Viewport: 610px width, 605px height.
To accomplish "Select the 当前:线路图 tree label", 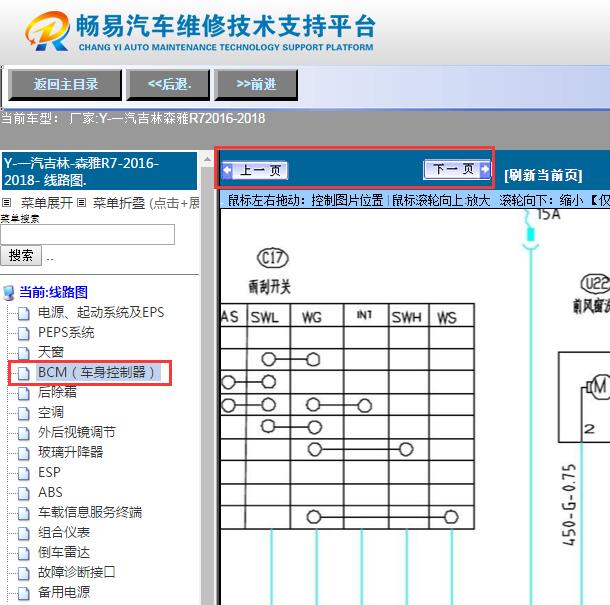I will (53, 292).
